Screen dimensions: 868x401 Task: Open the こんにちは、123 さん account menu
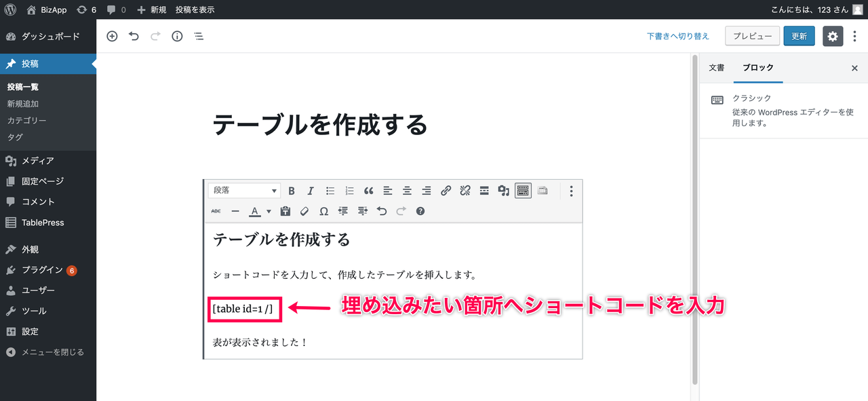(817, 9)
